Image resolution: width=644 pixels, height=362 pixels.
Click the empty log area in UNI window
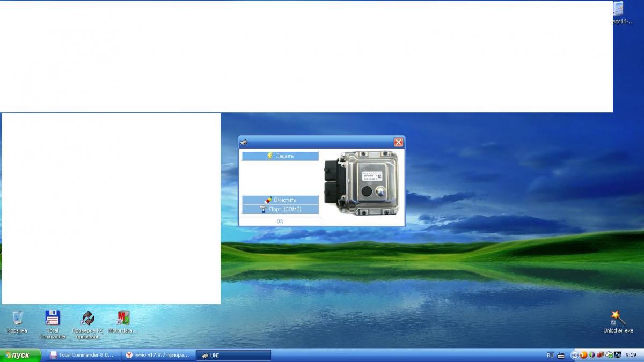click(280, 178)
